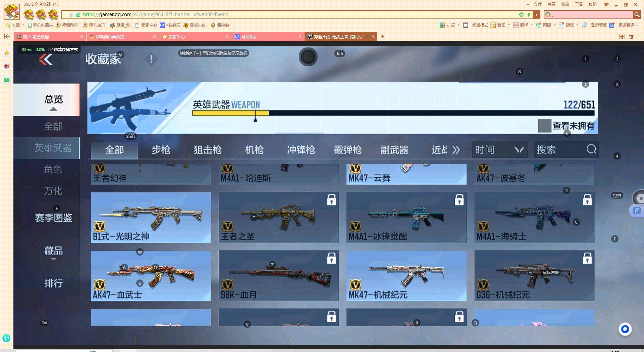Click the yellow weapon collection progress bar

230,113
